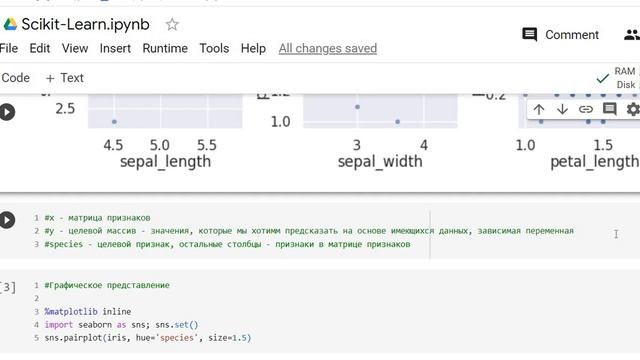Image resolution: width=640 pixels, height=360 pixels.
Task: Click the %matplotlib inline code line
Action: point(88,311)
